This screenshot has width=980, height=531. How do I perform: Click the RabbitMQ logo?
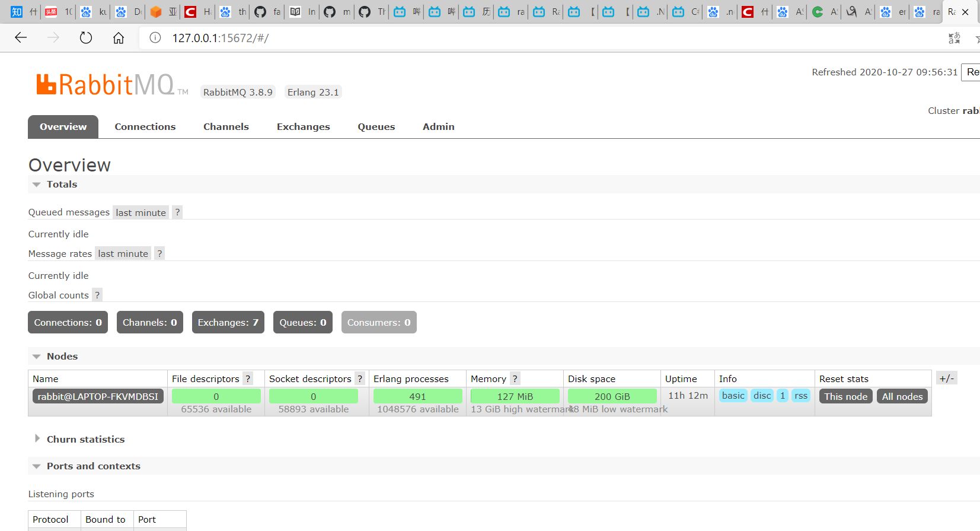pos(112,85)
